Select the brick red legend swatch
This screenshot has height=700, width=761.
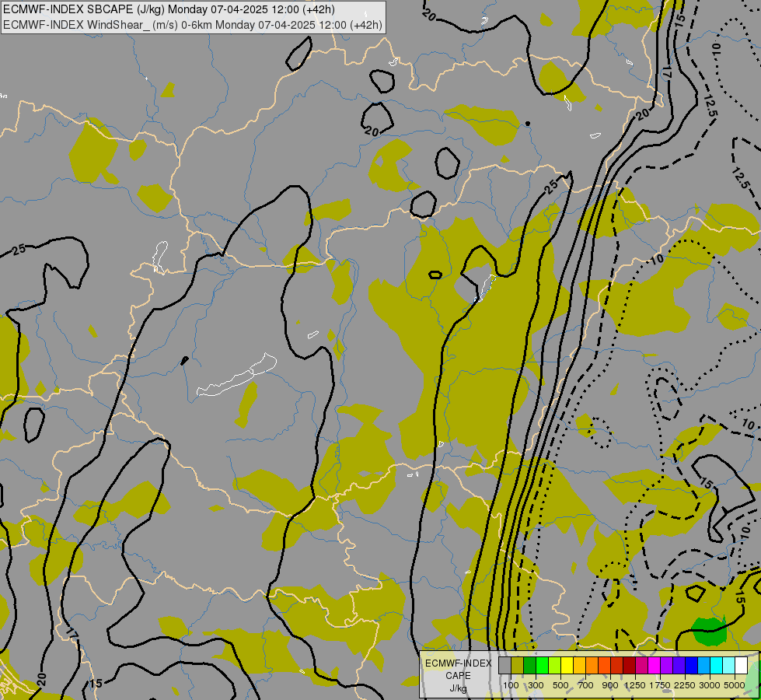coord(617,665)
